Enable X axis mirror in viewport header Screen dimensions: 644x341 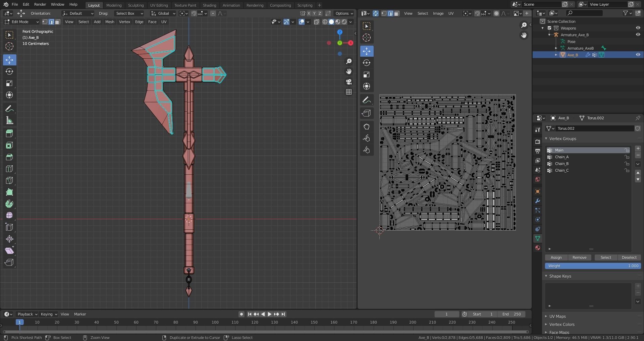click(309, 13)
